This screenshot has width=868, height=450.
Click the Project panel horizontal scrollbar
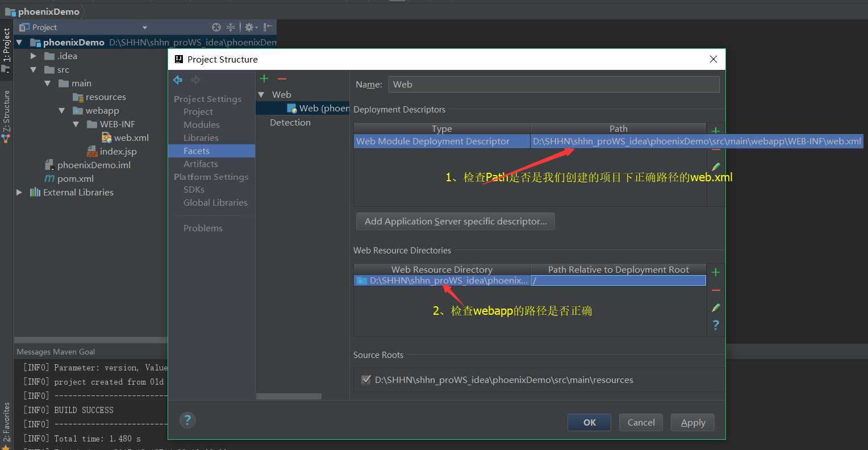tap(91, 340)
